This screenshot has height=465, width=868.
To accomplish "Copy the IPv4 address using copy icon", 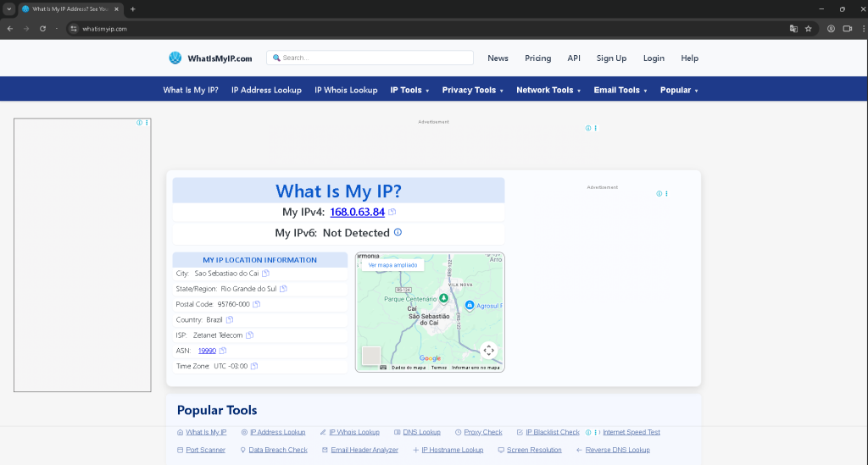I will 392,212.
